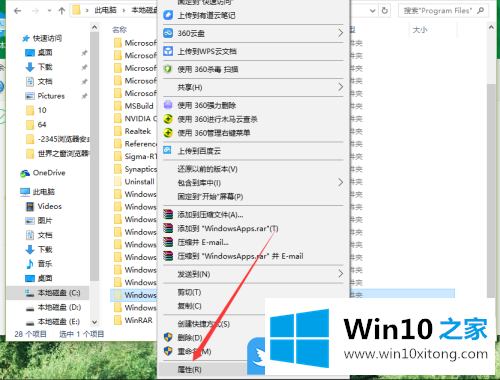Click the 名称 column header
This screenshot has height=380, width=500.
click(120, 30)
